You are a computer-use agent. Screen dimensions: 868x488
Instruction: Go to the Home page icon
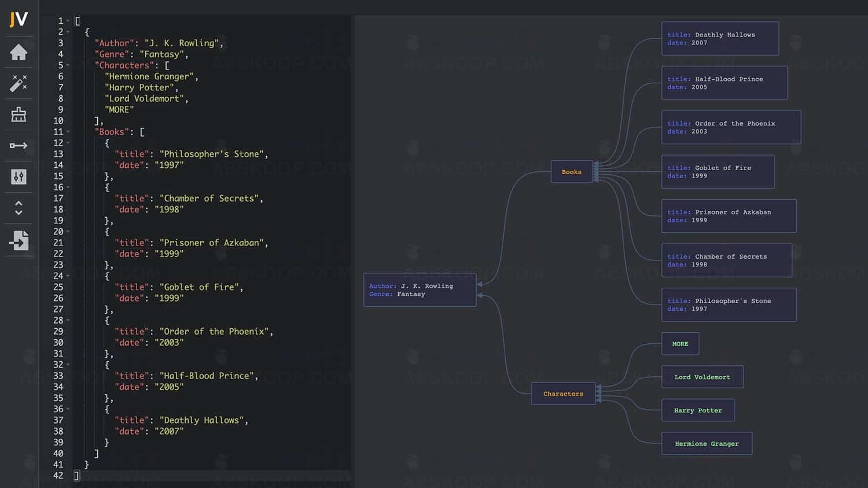click(19, 53)
